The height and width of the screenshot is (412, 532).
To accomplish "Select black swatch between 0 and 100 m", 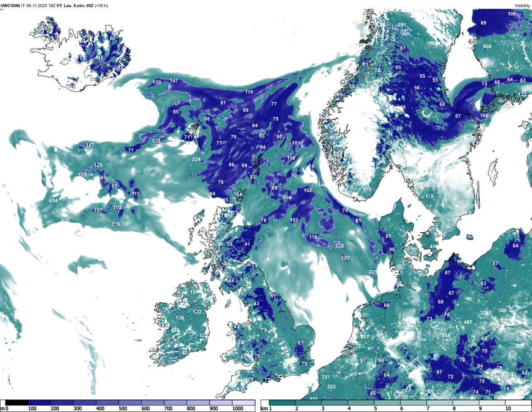I will tap(17, 402).
